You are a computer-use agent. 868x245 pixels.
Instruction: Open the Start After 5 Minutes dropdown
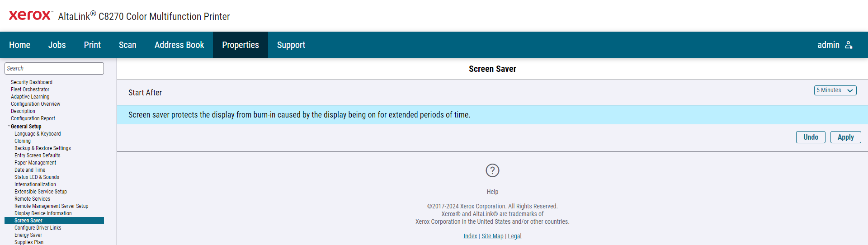coord(835,90)
